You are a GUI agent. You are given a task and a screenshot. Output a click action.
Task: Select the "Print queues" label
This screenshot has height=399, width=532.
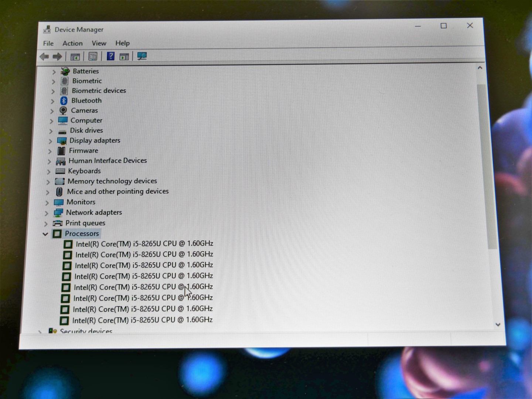tap(85, 223)
